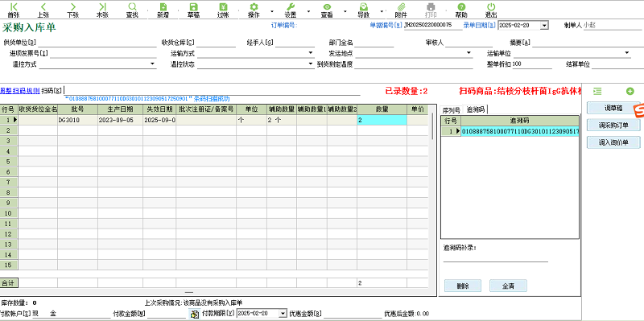Click the payment calculator icon near 付款金额
Screen dimensions: 644x321
click(x=194, y=314)
